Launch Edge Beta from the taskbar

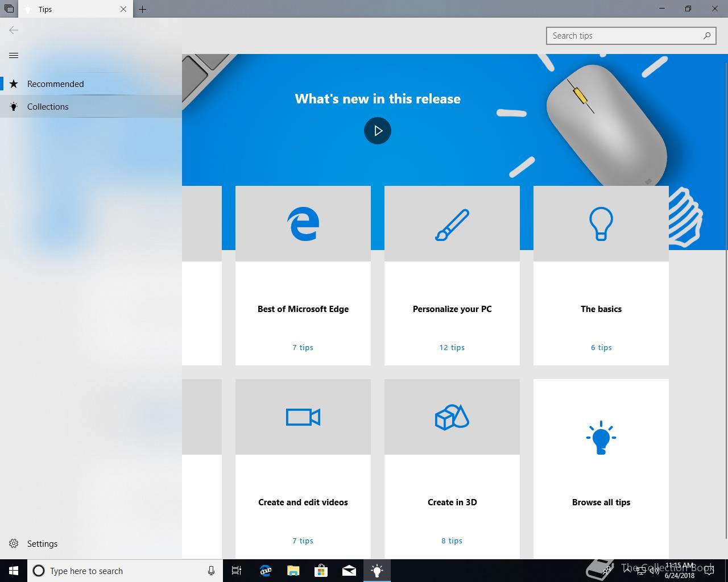click(265, 571)
